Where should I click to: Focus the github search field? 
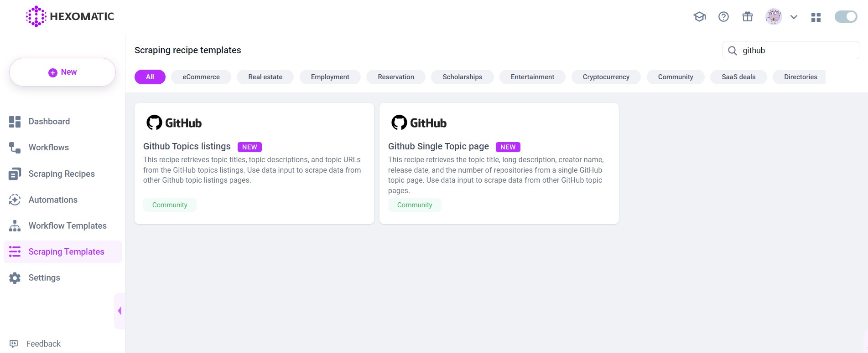pyautogui.click(x=791, y=51)
